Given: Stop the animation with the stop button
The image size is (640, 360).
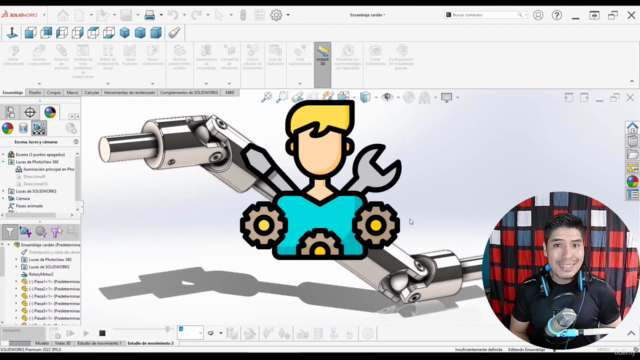Looking at the screenshot, I should 102,333.
